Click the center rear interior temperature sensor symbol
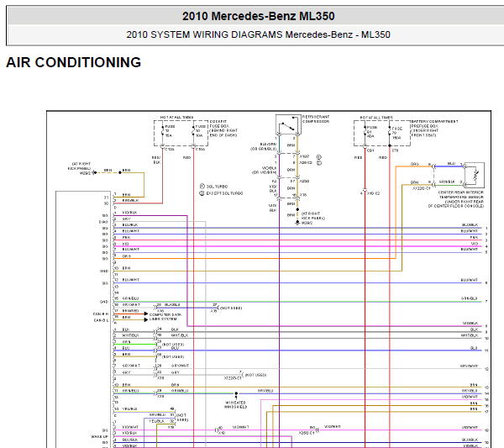504x448 pixels. pyautogui.click(x=475, y=176)
